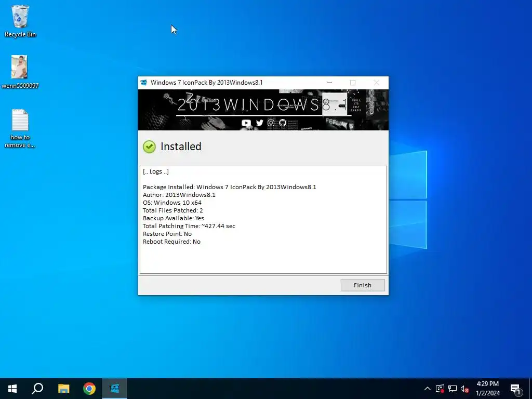Click the '[.. Logs ..]' header text
Viewport: 532px width, 399px height.
point(156,171)
